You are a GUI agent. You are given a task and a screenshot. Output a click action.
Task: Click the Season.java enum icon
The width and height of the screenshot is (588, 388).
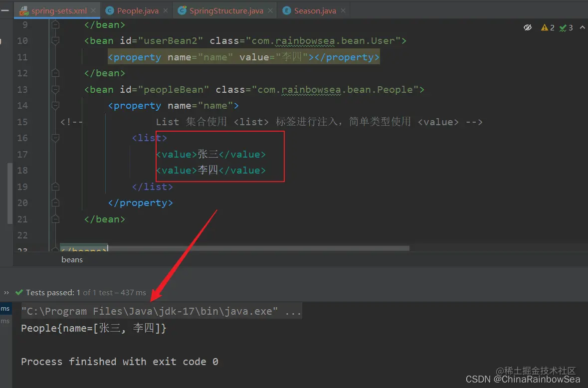click(286, 10)
